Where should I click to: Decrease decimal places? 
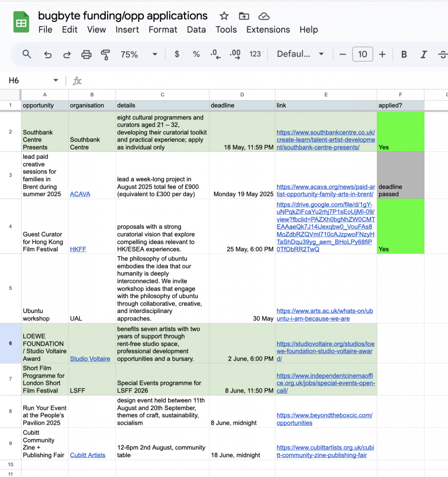click(x=215, y=54)
